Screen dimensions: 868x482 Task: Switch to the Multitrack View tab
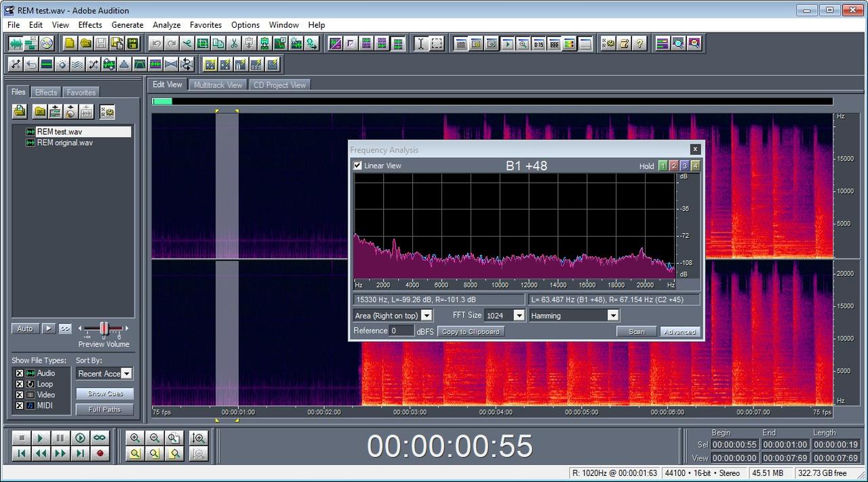point(218,85)
